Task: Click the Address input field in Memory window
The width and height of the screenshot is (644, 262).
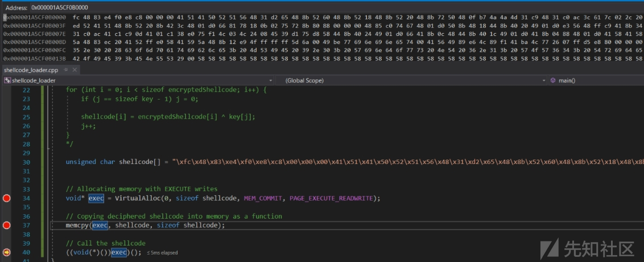Action: [x=337, y=7]
